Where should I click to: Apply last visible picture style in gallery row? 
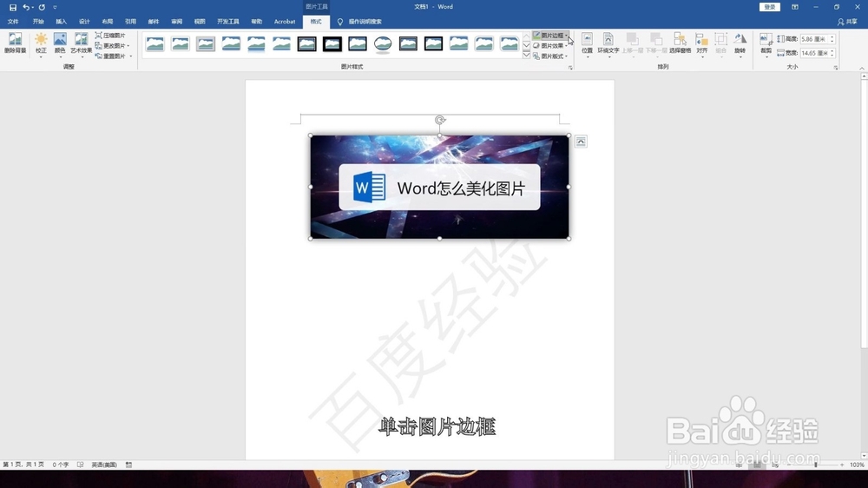click(509, 43)
